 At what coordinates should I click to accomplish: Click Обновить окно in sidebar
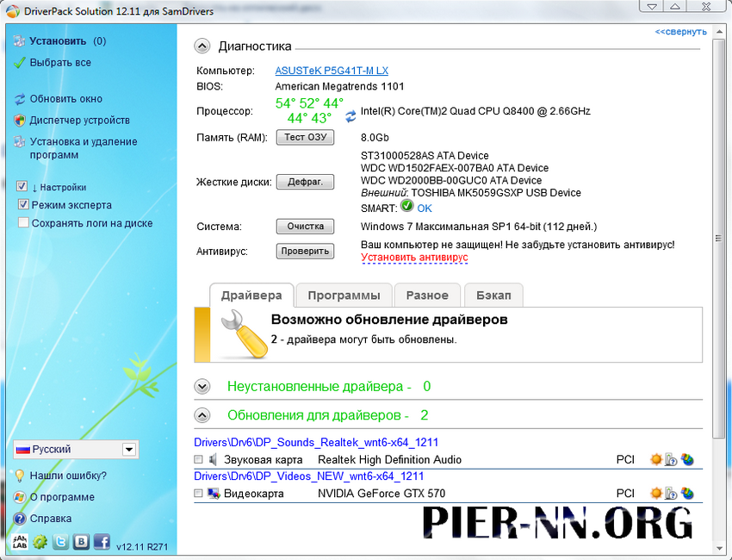pyautogui.click(x=65, y=99)
